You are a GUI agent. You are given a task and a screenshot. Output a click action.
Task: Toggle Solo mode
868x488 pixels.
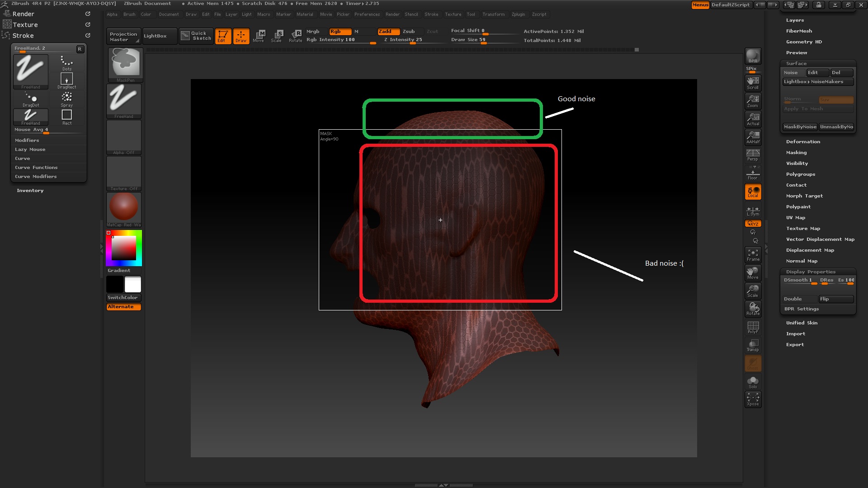tap(753, 382)
